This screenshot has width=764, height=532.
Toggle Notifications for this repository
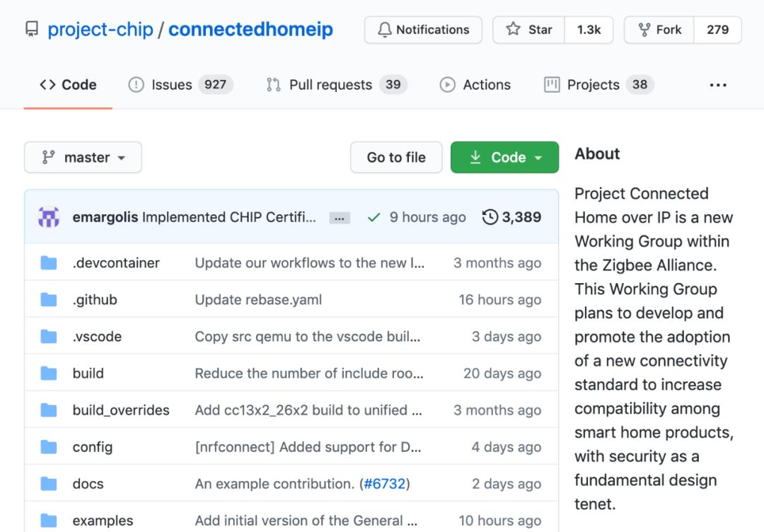click(x=423, y=30)
